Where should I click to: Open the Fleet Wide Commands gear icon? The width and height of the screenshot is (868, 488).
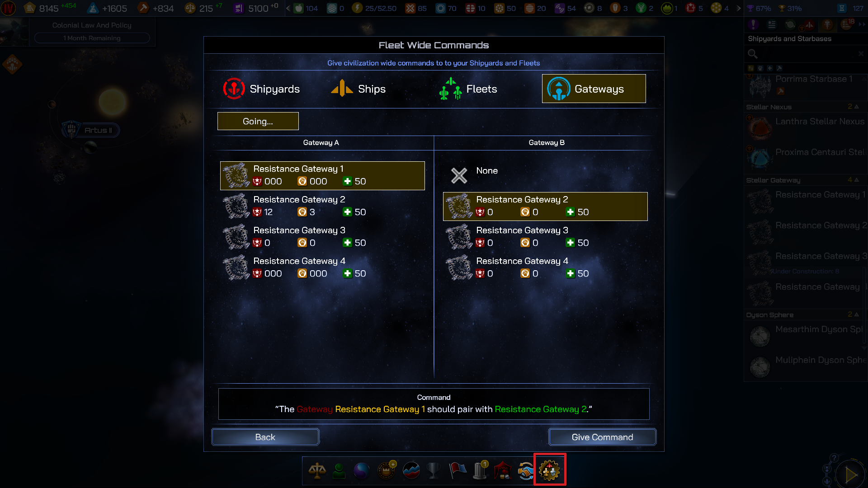tap(549, 470)
